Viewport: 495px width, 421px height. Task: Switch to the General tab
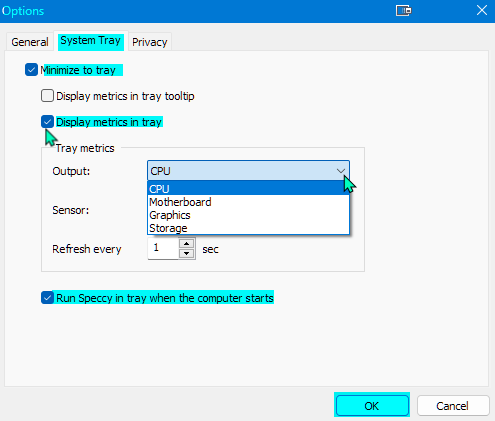30,42
